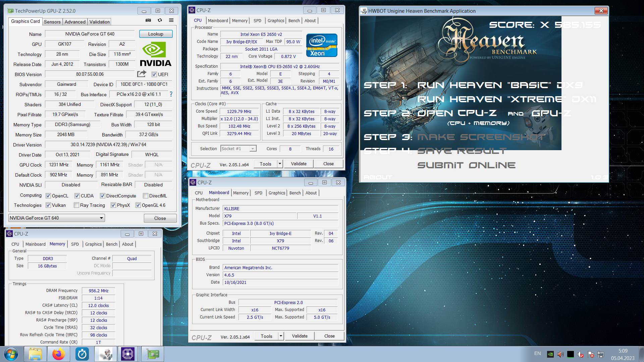Toggle the OpenGL 4.6 checkbox

point(138,205)
